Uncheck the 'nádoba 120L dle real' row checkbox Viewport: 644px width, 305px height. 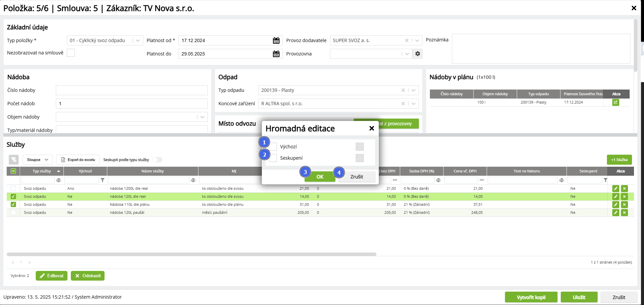click(x=13, y=196)
